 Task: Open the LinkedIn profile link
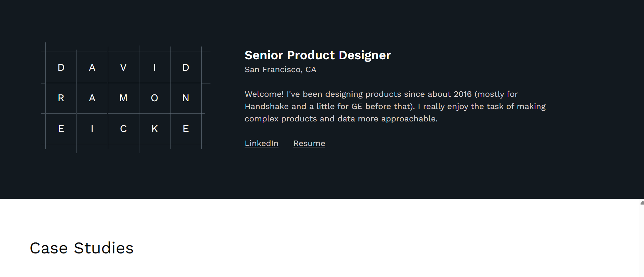click(261, 143)
